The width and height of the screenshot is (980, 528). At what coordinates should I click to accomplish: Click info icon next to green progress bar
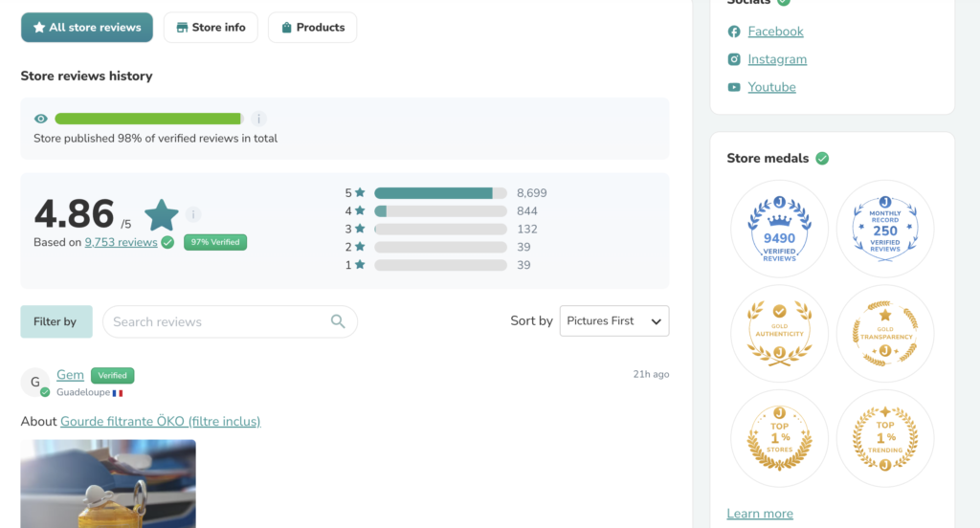click(258, 119)
